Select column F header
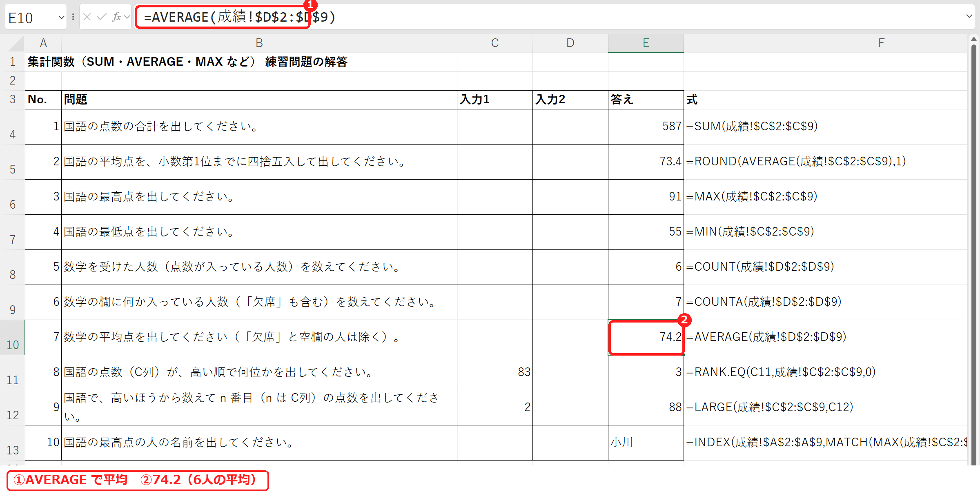The width and height of the screenshot is (980, 494). (x=881, y=43)
